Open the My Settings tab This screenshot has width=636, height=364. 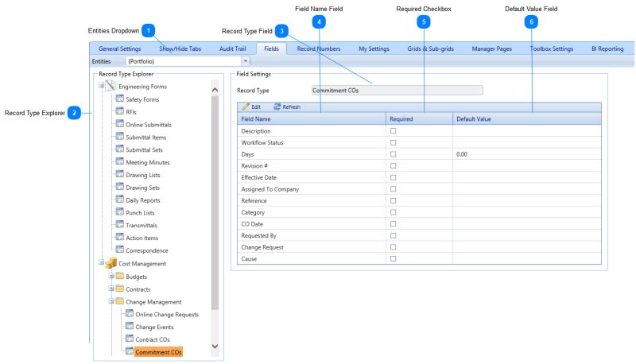click(x=374, y=48)
